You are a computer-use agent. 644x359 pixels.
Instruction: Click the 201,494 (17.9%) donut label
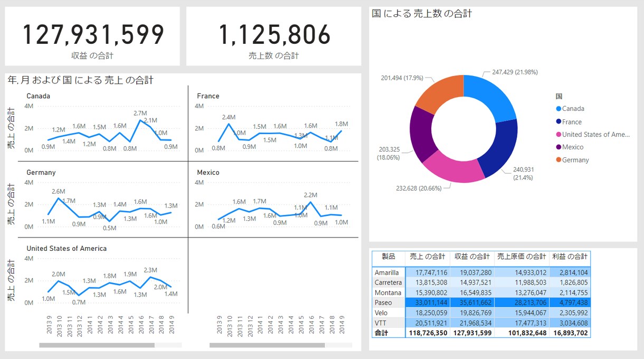pyautogui.click(x=402, y=78)
